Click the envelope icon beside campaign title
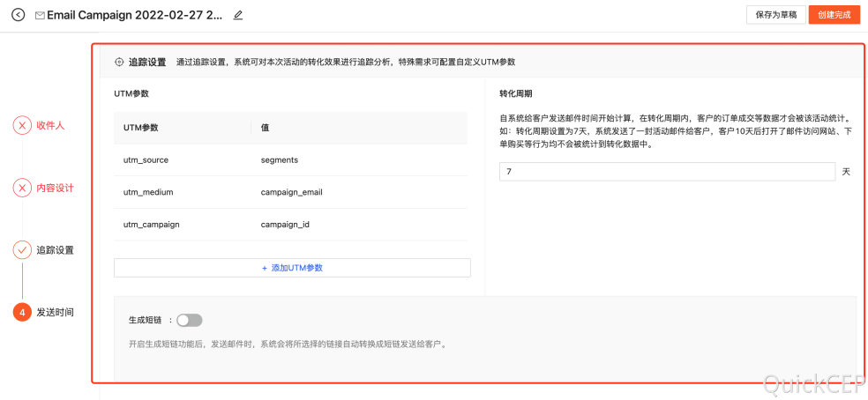 (x=40, y=16)
